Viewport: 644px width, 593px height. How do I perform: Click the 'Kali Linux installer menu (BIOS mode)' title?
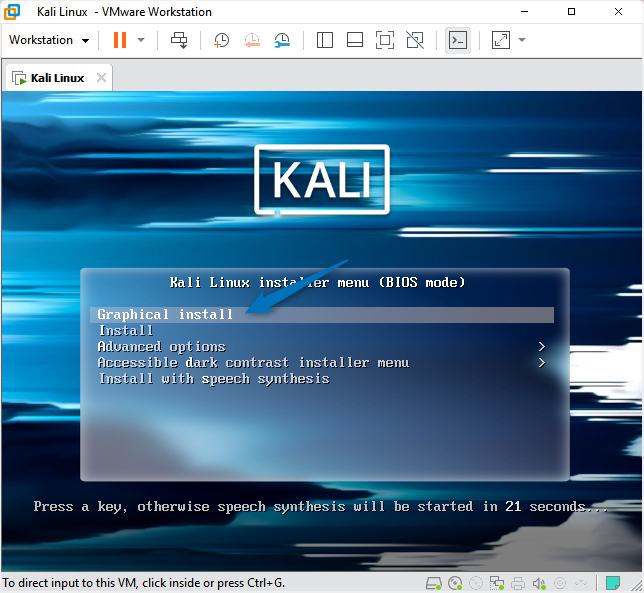click(x=317, y=283)
